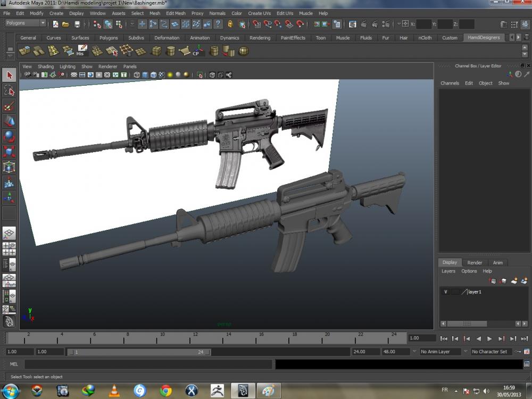Screen dimensions: 532x399
Task: Click the MEL command input field
Action: tap(148, 364)
